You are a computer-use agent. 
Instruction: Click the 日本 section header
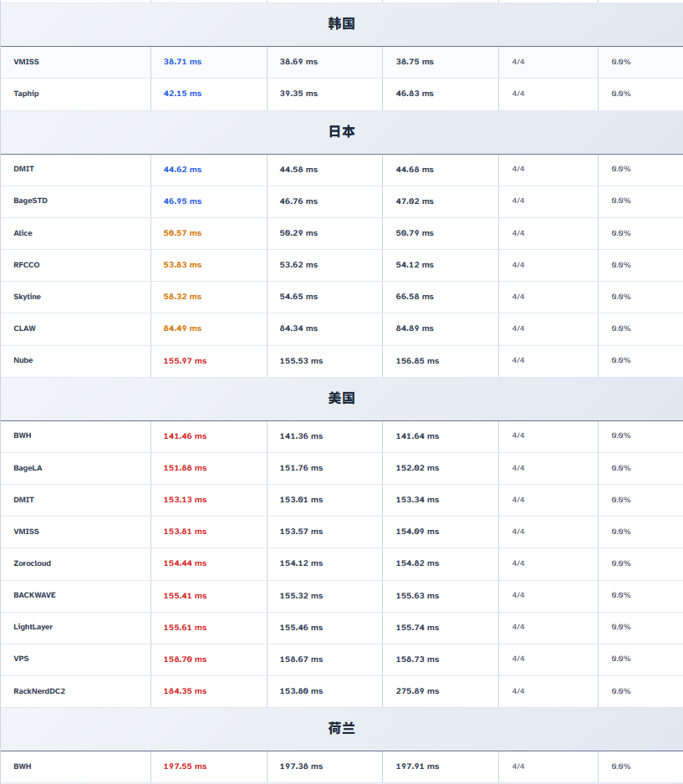pyautogui.click(x=341, y=132)
